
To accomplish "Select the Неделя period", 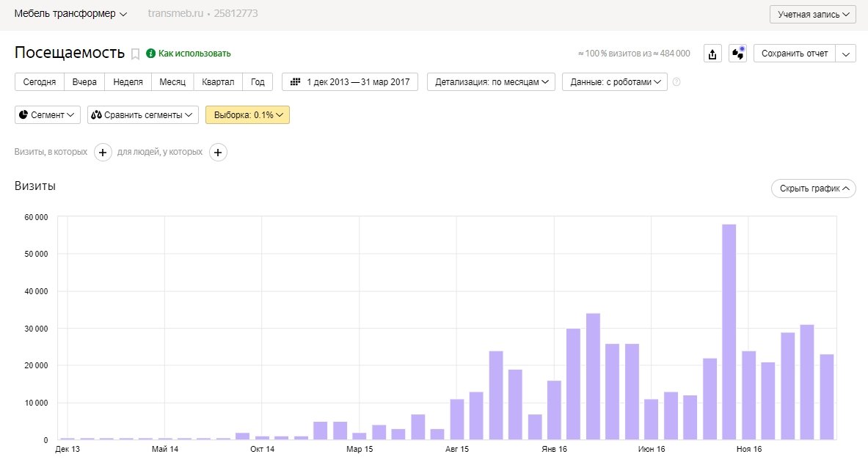I will (128, 82).
